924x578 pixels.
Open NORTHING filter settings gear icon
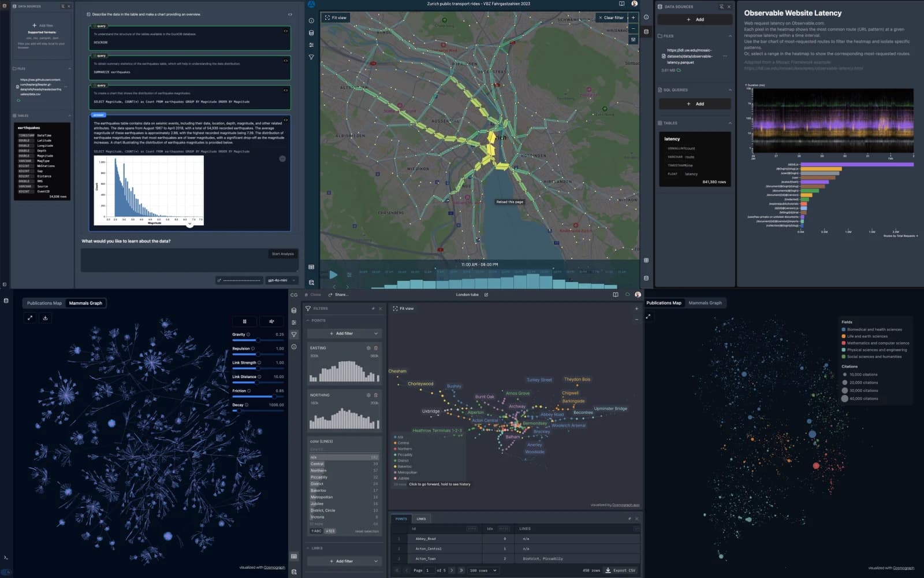[x=368, y=395]
